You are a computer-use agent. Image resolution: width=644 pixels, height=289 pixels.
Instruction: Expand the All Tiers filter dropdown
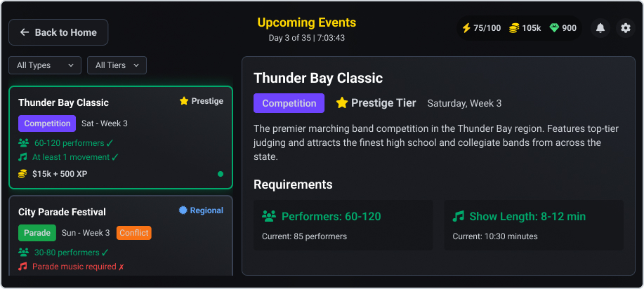click(x=117, y=65)
